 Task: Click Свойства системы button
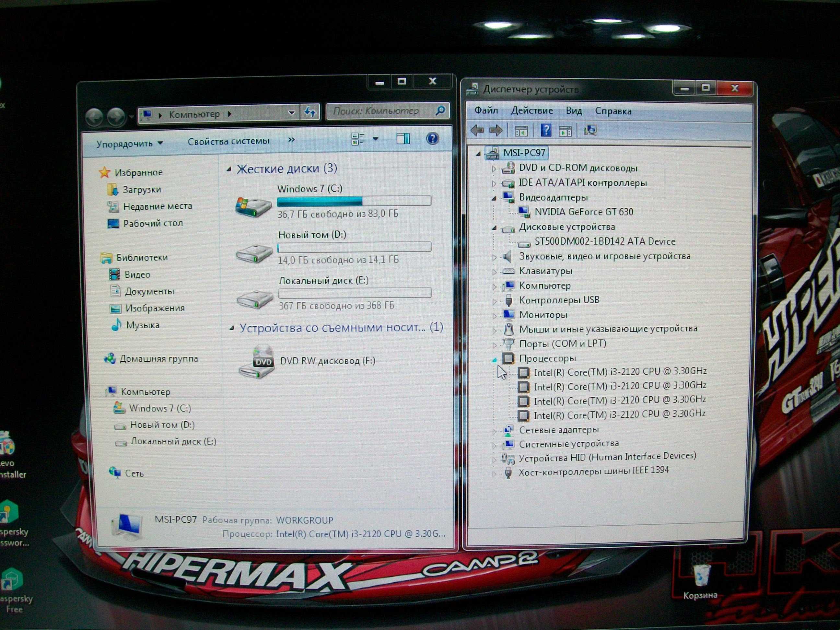[228, 141]
